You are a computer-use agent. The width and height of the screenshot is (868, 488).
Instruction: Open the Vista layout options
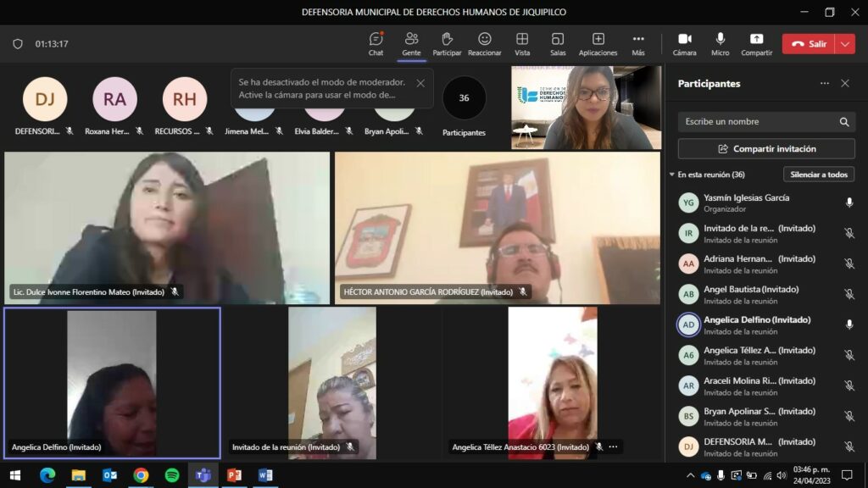522,43
